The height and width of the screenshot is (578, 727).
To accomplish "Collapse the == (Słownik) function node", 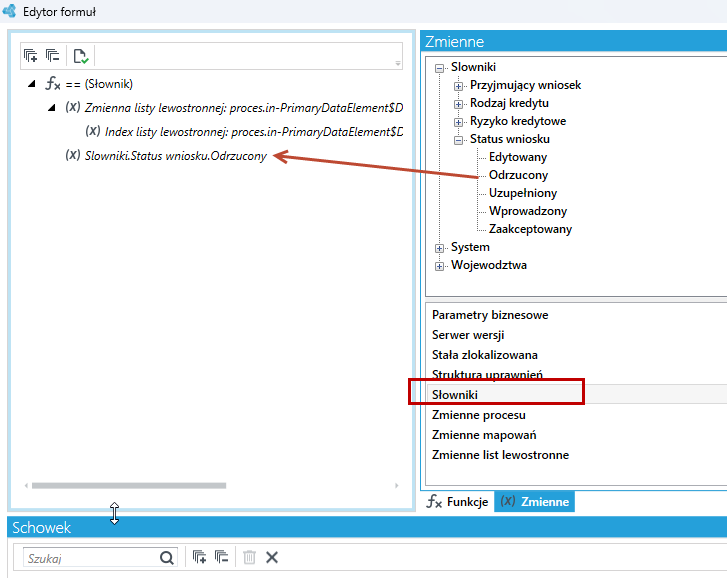I will click(x=32, y=84).
